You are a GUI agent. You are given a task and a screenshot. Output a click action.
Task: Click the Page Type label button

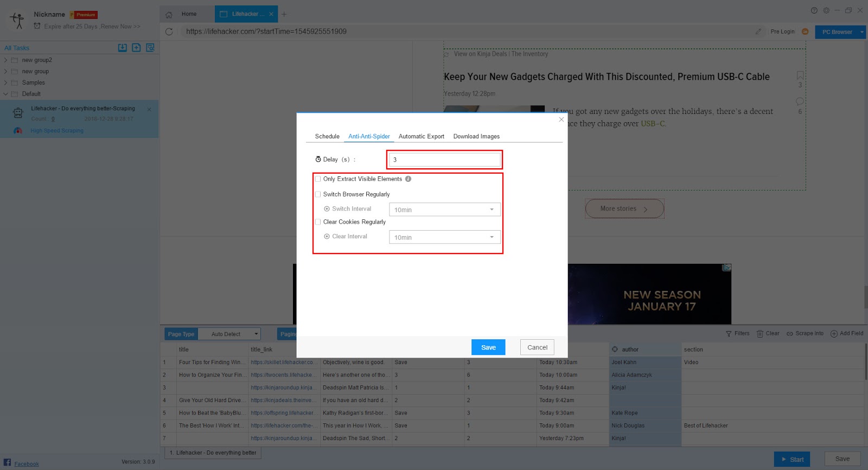click(181, 334)
